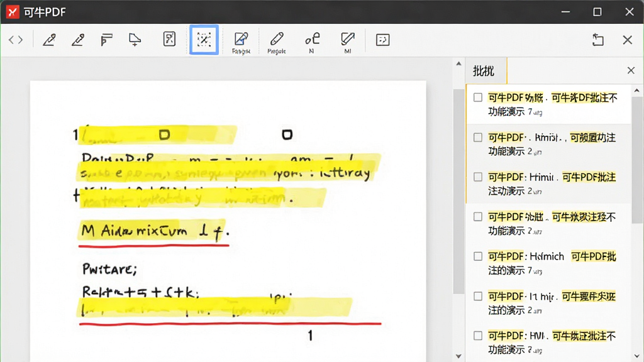
Task: Click the Fangik edit note tool
Action: pos(241,43)
